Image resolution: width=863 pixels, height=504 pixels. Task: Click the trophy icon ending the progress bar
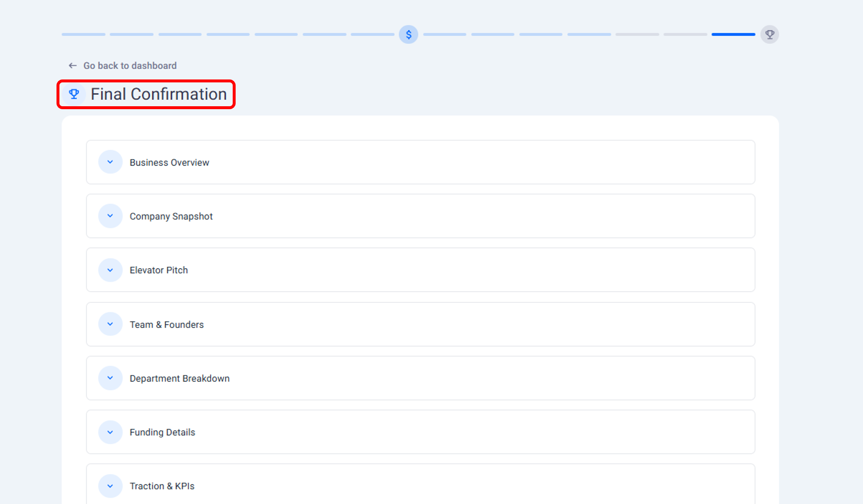[x=769, y=34]
